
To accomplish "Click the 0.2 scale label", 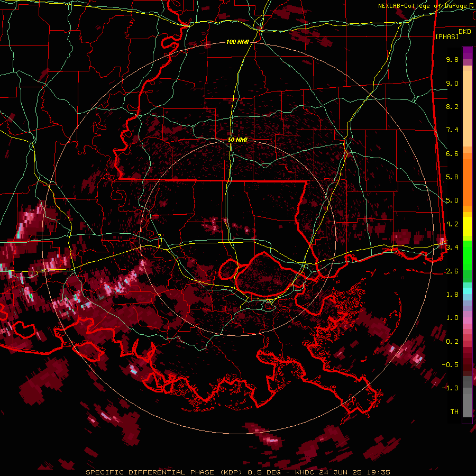I will point(452,342).
